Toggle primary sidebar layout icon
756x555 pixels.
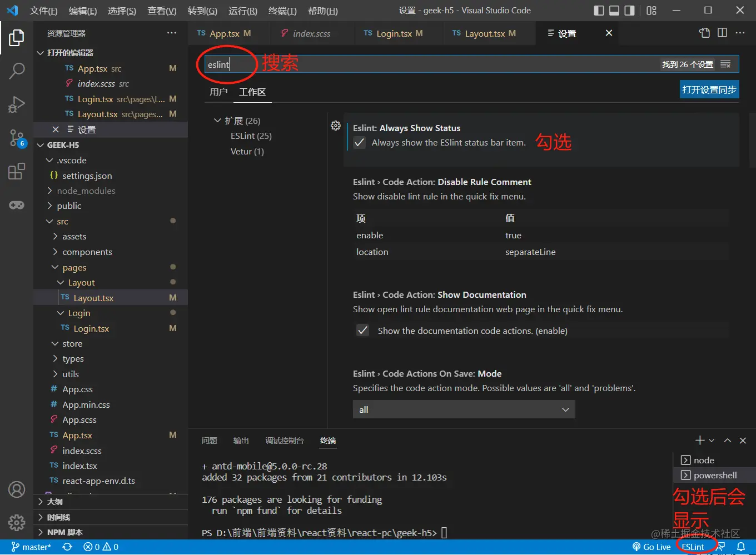(599, 11)
